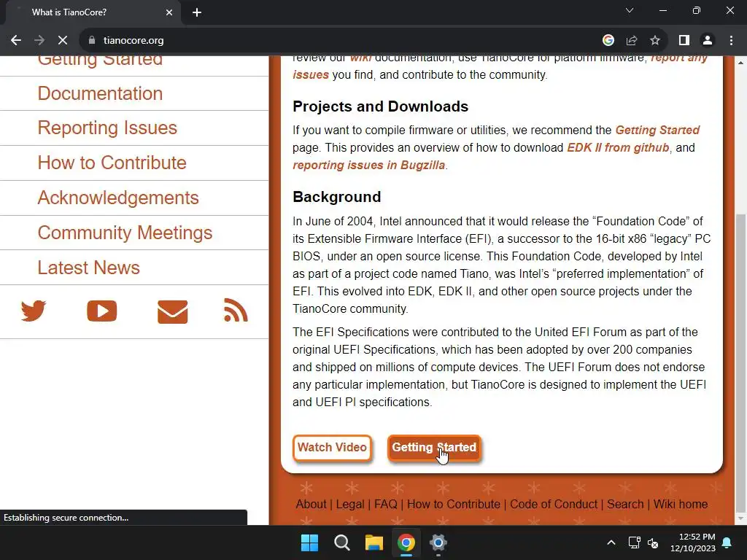Open Chrome's three-dot menu
This screenshot has width=747, height=560.
click(731, 41)
